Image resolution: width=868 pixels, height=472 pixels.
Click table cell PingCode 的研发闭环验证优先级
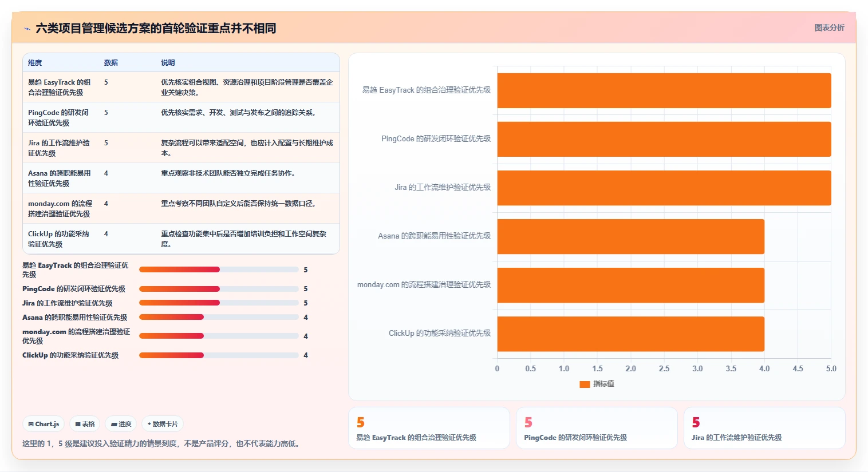(x=60, y=117)
